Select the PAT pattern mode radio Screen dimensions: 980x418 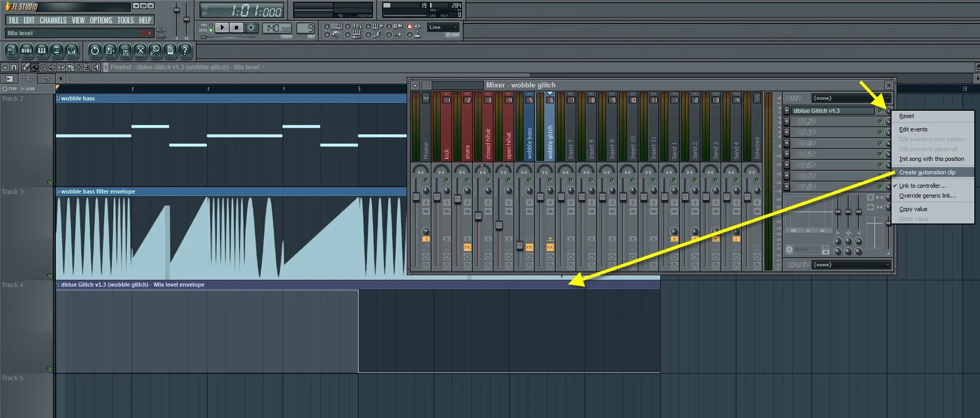(211, 25)
